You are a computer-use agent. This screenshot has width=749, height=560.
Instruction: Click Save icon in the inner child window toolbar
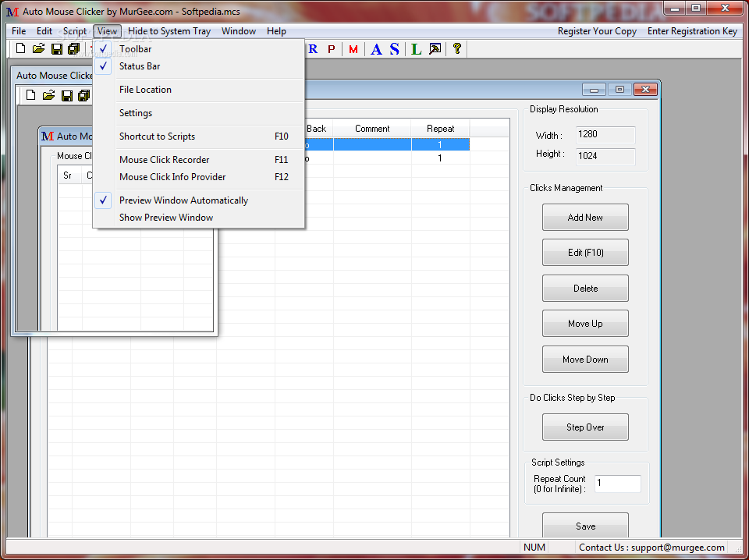pyautogui.click(x=67, y=95)
